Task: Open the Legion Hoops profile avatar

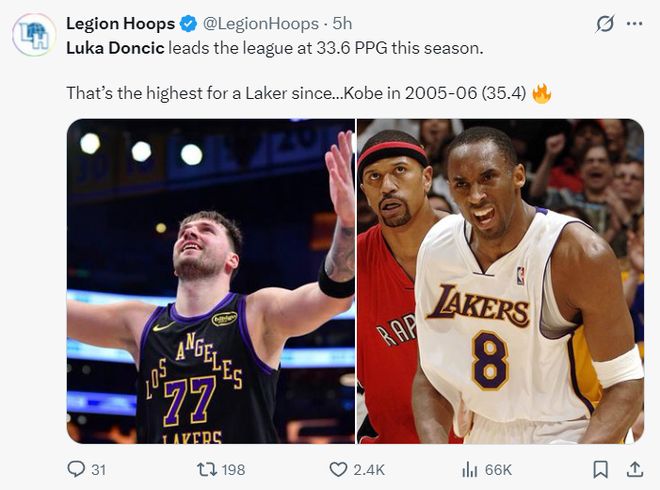Action: 34,35
